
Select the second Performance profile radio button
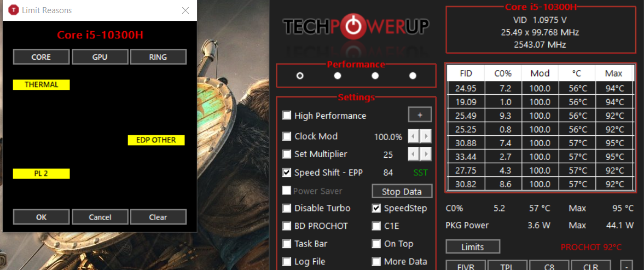click(x=338, y=76)
